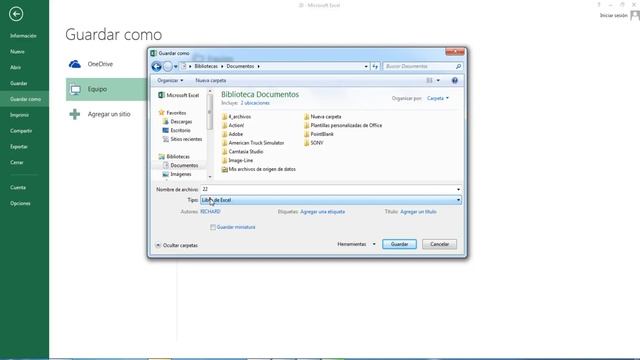The height and width of the screenshot is (360, 640).
Task: Expand the address bar history dropdown
Action: 366,66
